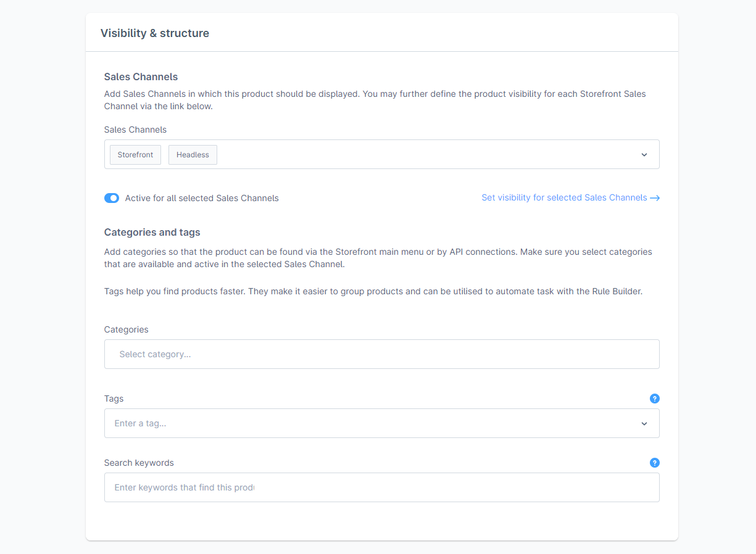Expand the Sales Channels dropdown chevron
The image size is (756, 554).
pyautogui.click(x=644, y=155)
